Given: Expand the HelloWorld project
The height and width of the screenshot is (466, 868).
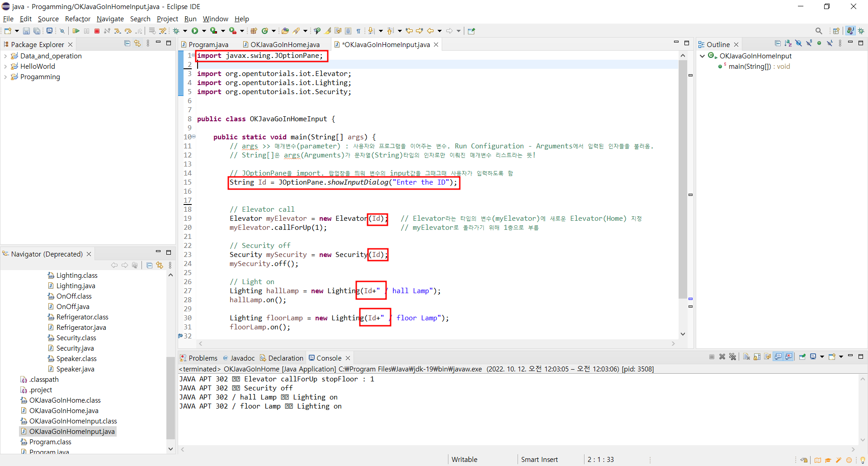Looking at the screenshot, I should click(5, 67).
